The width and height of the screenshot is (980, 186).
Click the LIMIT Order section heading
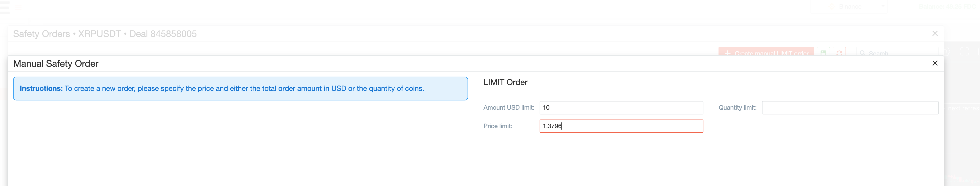(505, 82)
